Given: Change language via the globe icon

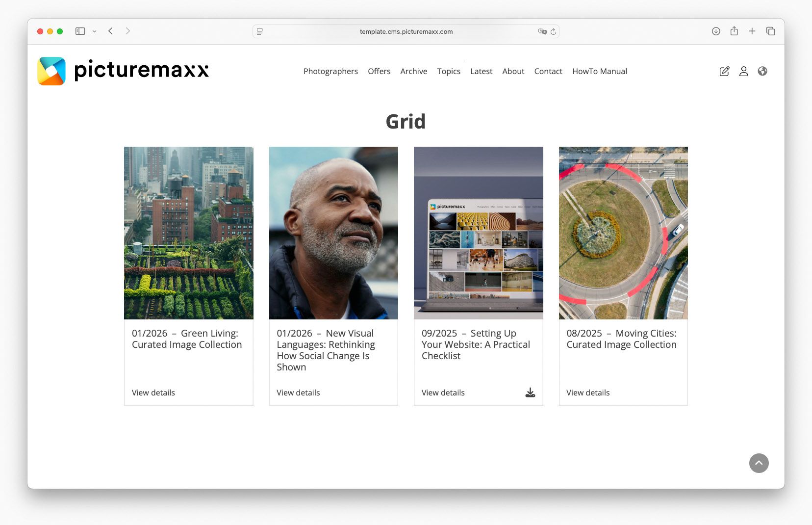Looking at the screenshot, I should click(x=763, y=71).
